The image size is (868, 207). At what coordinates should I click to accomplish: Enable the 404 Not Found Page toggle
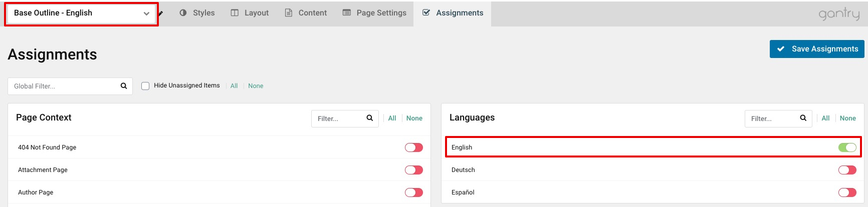(413, 147)
